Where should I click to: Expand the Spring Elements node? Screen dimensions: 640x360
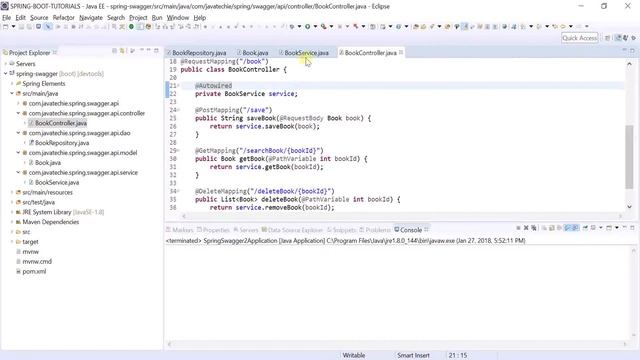click(12, 83)
